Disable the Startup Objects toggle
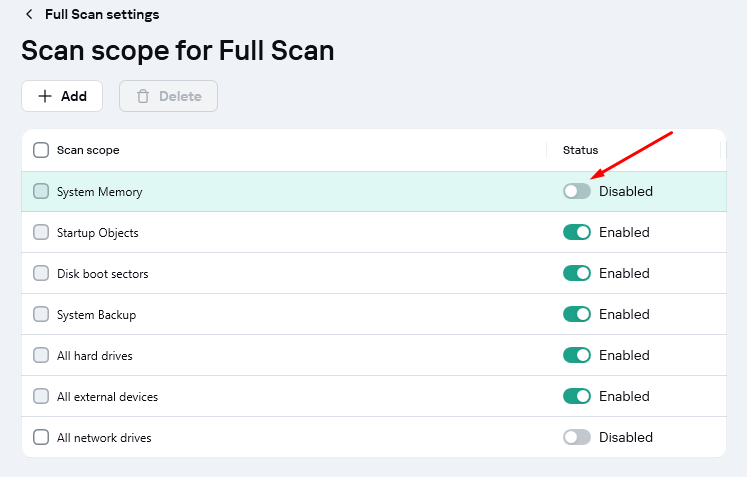The height and width of the screenshot is (477, 747). click(x=577, y=232)
